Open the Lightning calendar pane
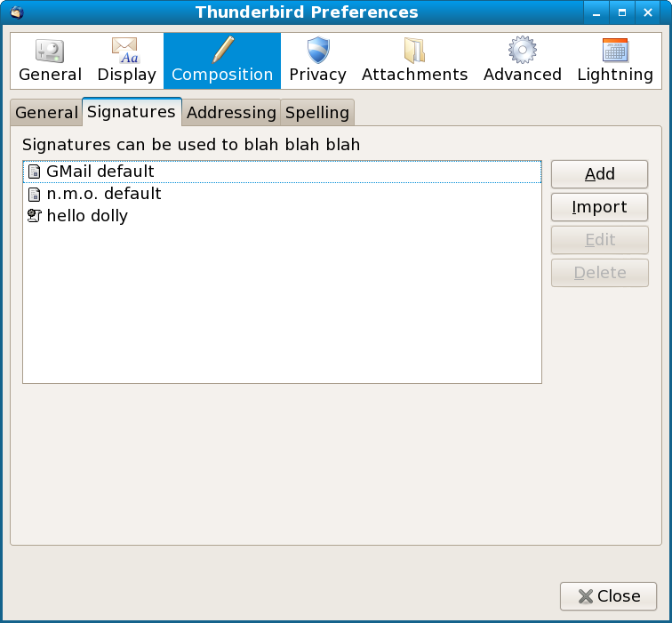The image size is (672, 623). pyautogui.click(x=615, y=60)
